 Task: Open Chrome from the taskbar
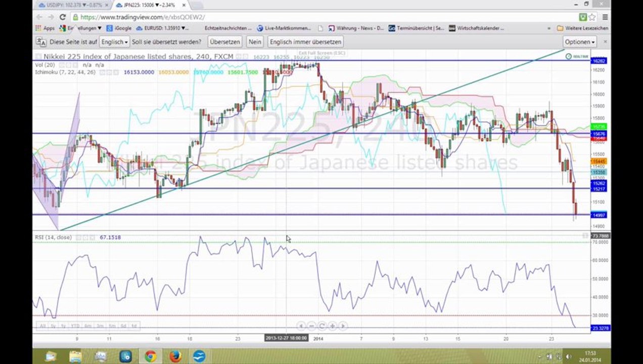(x=150, y=356)
